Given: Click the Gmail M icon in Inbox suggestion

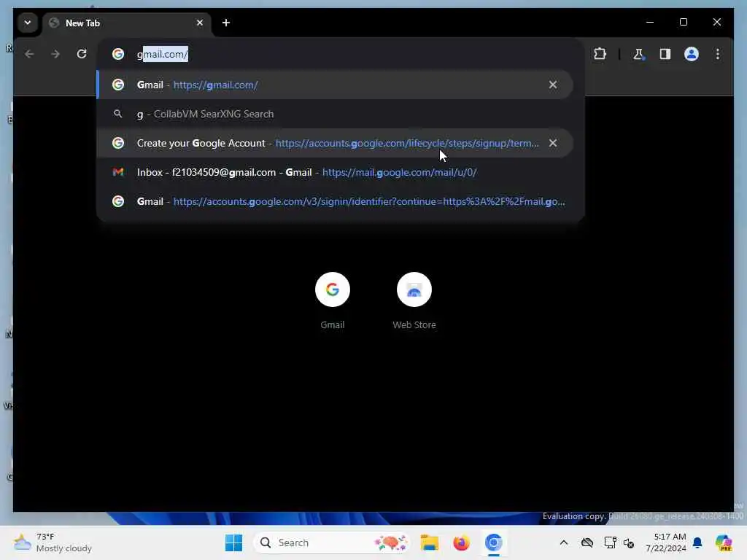Looking at the screenshot, I should point(118,172).
